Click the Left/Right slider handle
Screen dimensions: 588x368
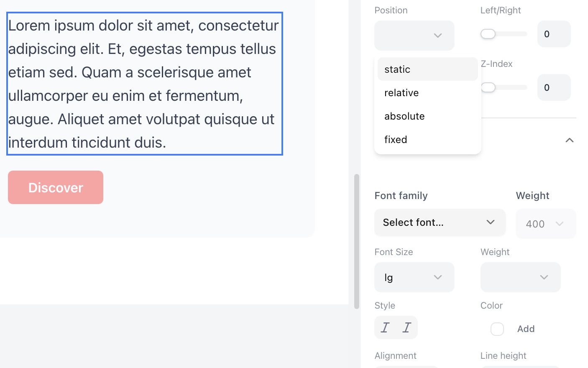click(488, 34)
